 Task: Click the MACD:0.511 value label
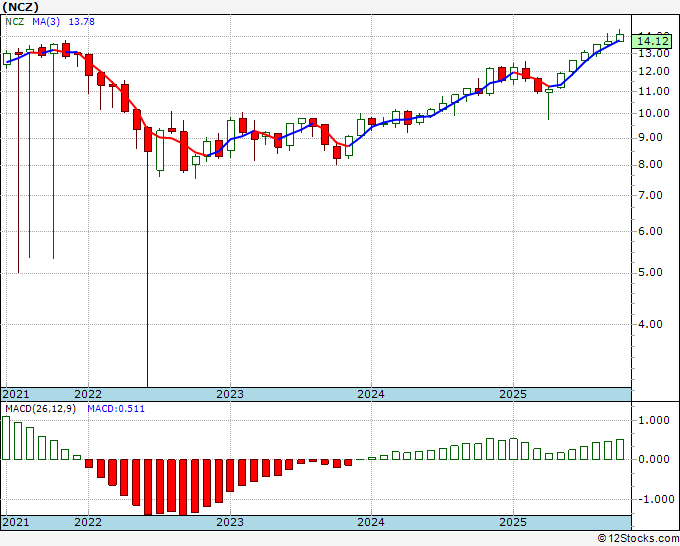(x=116, y=409)
